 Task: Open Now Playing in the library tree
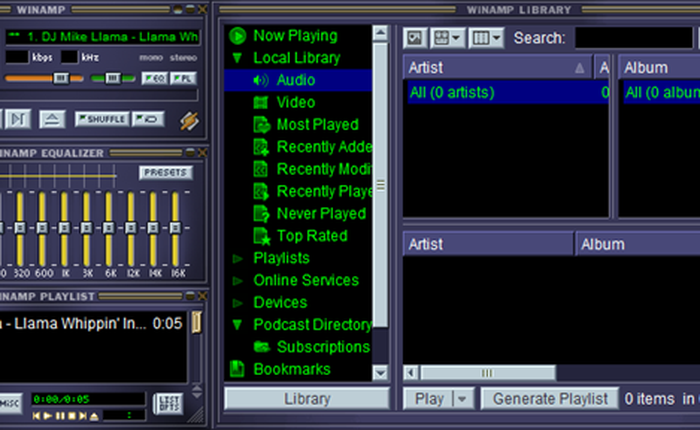295,36
